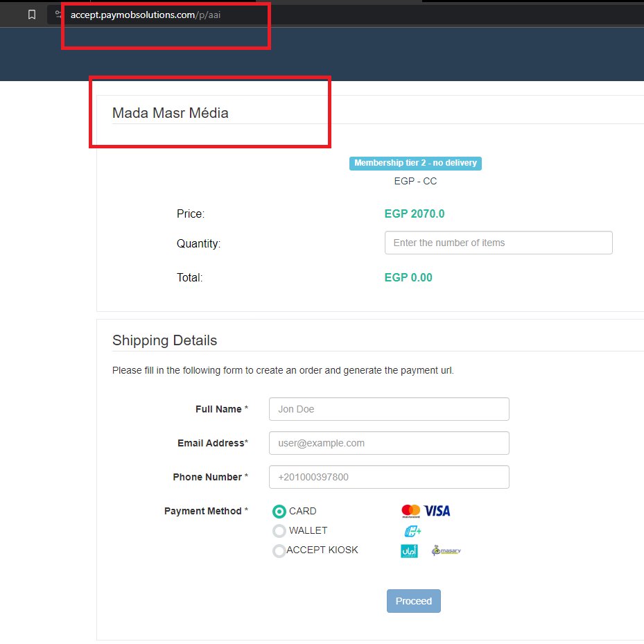
Task: Focus the Phone Number field
Action: [389, 477]
